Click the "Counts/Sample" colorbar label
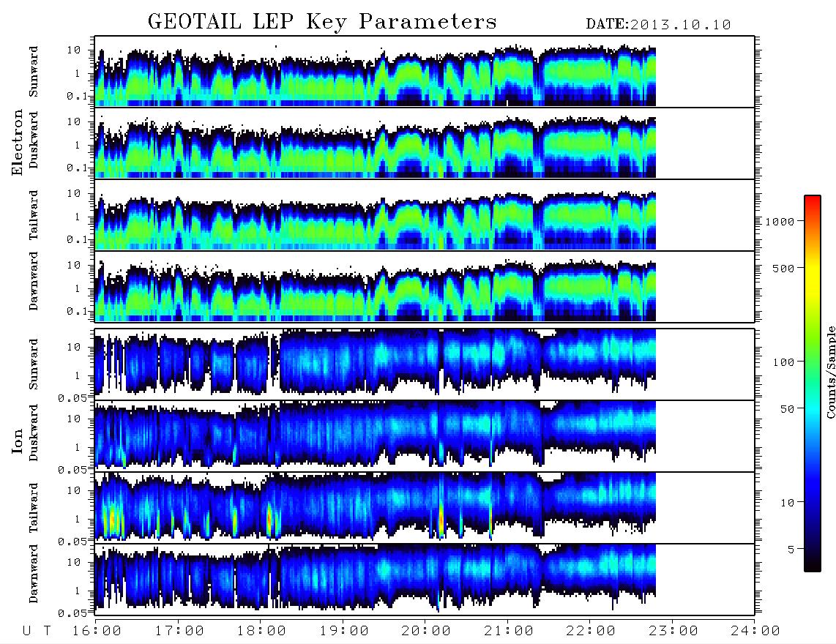This screenshot has width=836, height=644. [830, 372]
